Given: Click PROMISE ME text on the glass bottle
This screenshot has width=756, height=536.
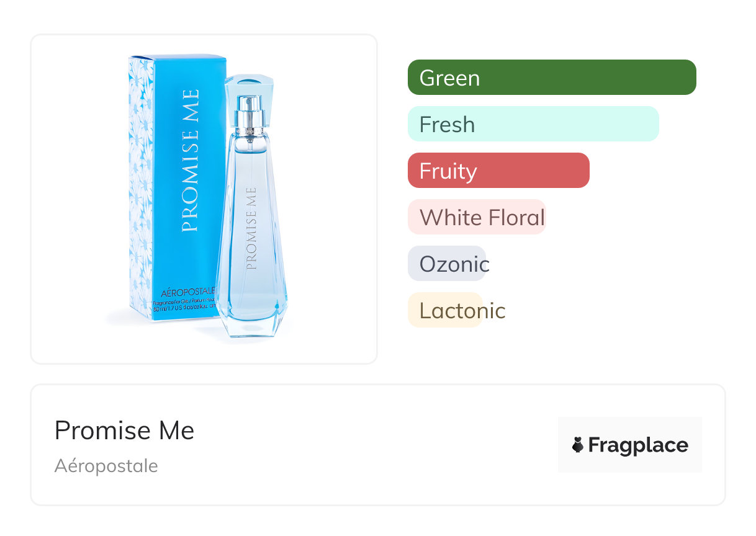Looking at the screenshot, I should [x=251, y=228].
